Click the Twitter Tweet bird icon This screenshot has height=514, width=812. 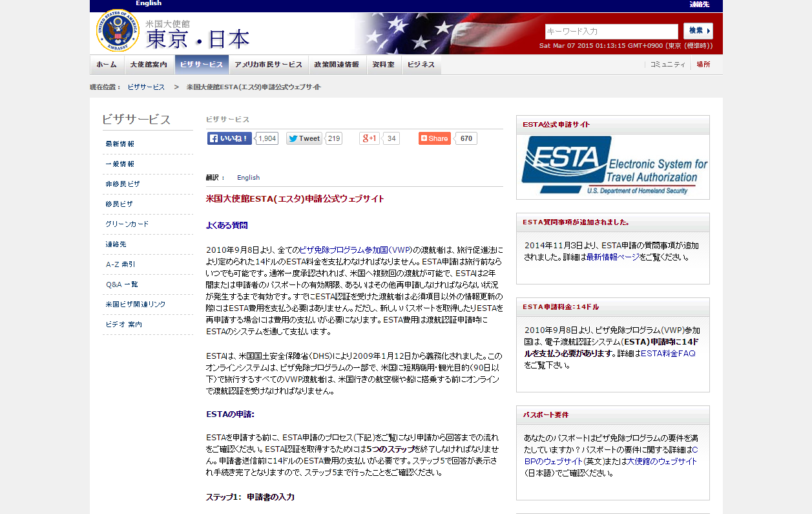[x=293, y=138]
